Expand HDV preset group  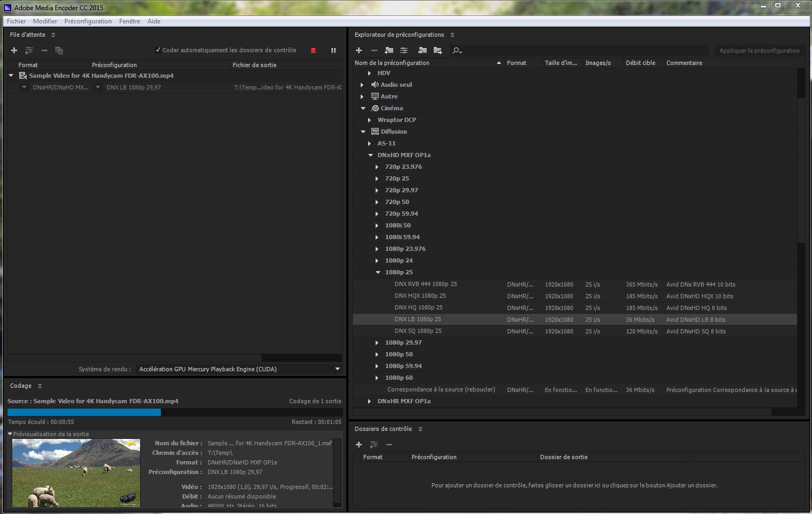pos(369,73)
